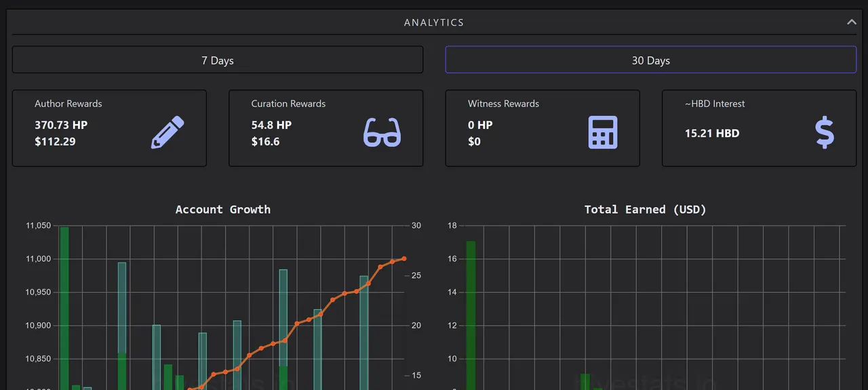This screenshot has width=868, height=390.
Task: Click the last orange line point on Account Growth
Action: [x=404, y=258]
